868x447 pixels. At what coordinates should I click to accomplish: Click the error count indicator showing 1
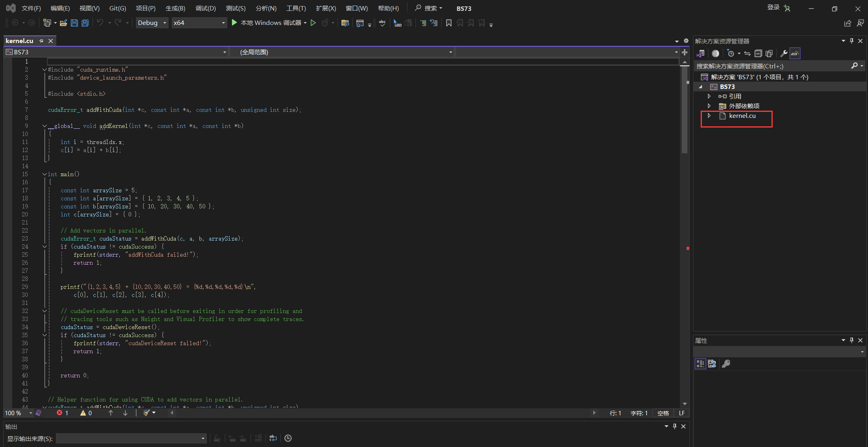(x=63, y=413)
